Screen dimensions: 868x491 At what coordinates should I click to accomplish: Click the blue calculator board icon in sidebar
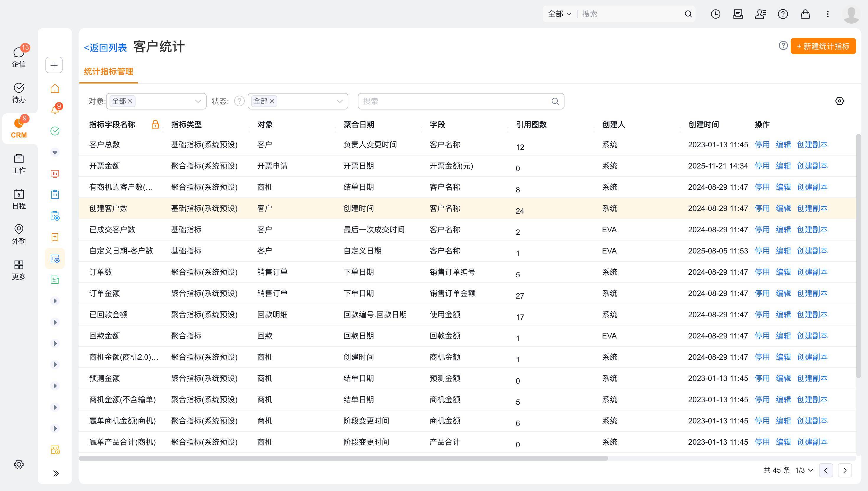coord(55,194)
